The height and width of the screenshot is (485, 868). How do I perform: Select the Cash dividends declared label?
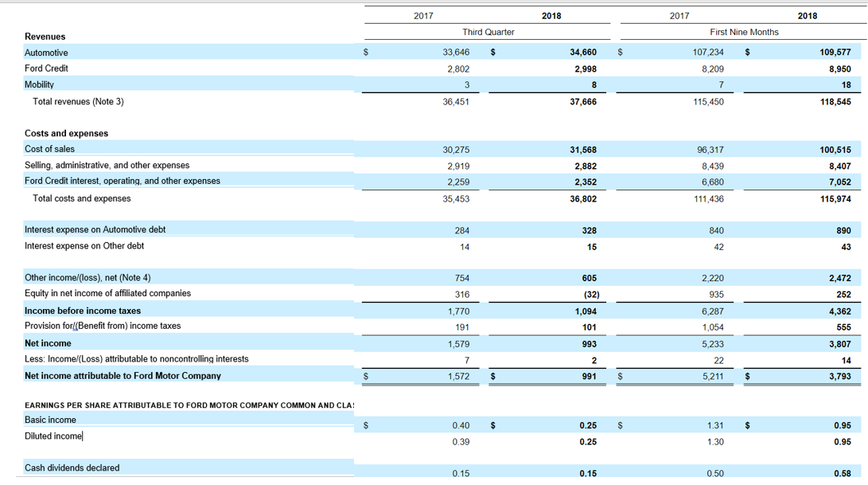70,468
